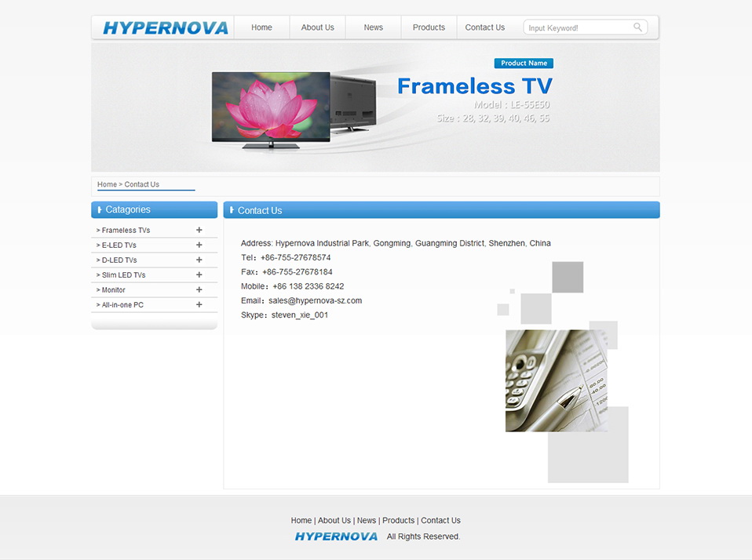The width and height of the screenshot is (752, 560).
Task: Open the Home navigation menu item
Action: pyautogui.click(x=261, y=27)
